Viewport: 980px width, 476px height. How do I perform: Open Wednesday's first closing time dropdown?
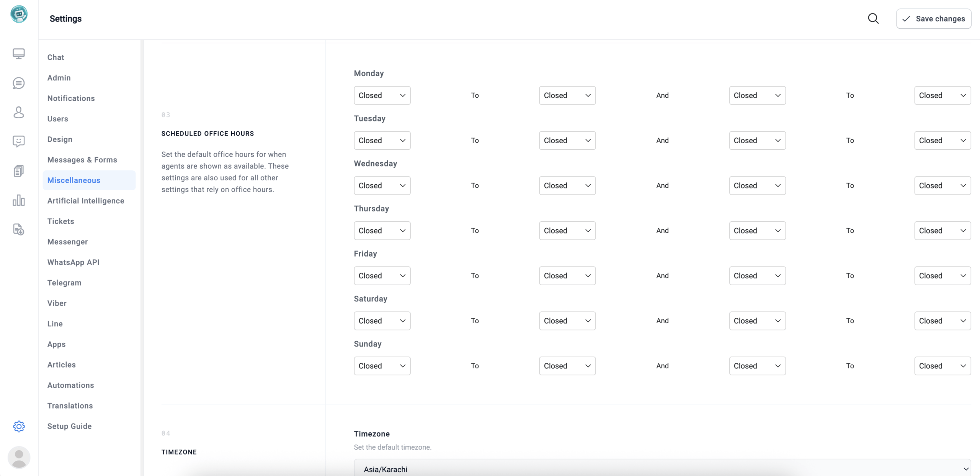tap(567, 186)
